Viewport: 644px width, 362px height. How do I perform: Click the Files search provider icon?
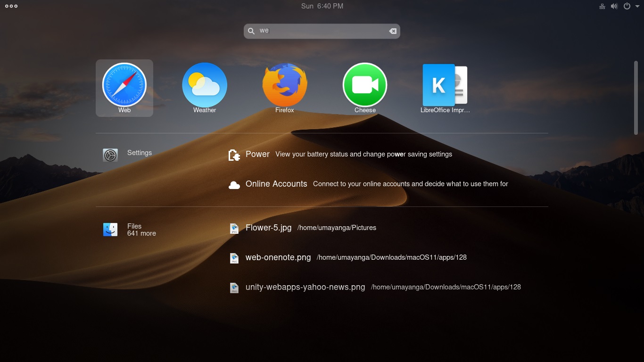pos(110,230)
